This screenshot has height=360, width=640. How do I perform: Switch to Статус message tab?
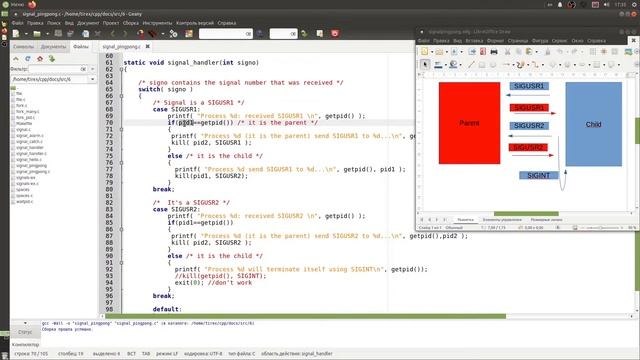point(25,332)
